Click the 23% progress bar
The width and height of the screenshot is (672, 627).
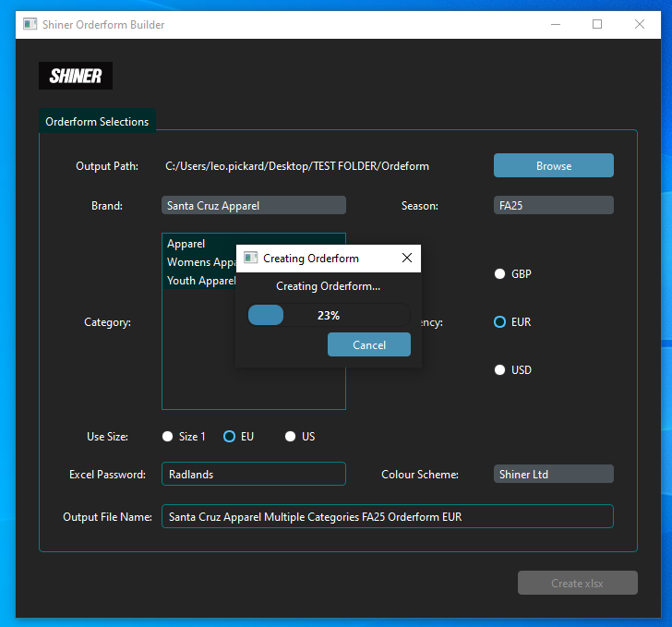pyautogui.click(x=328, y=316)
